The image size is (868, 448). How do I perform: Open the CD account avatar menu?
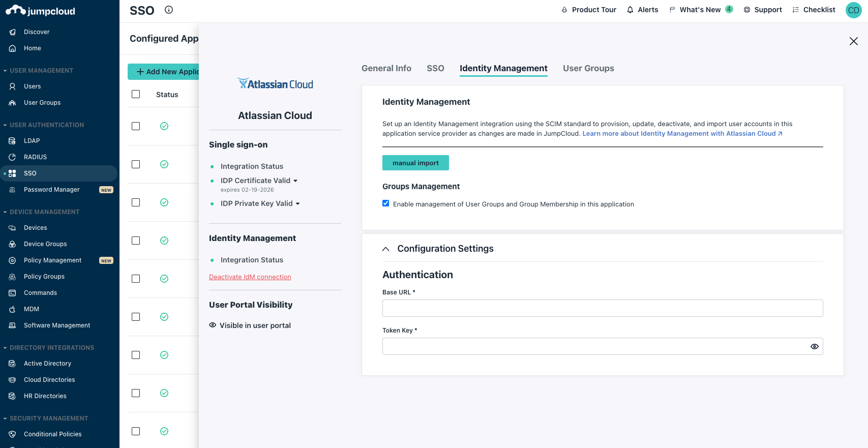pos(854,10)
